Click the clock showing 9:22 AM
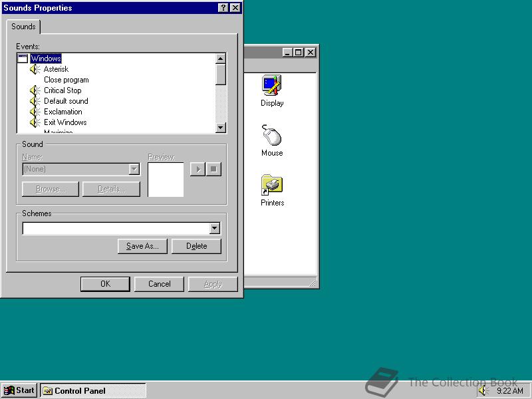This screenshot has height=399, width=532. (509, 391)
